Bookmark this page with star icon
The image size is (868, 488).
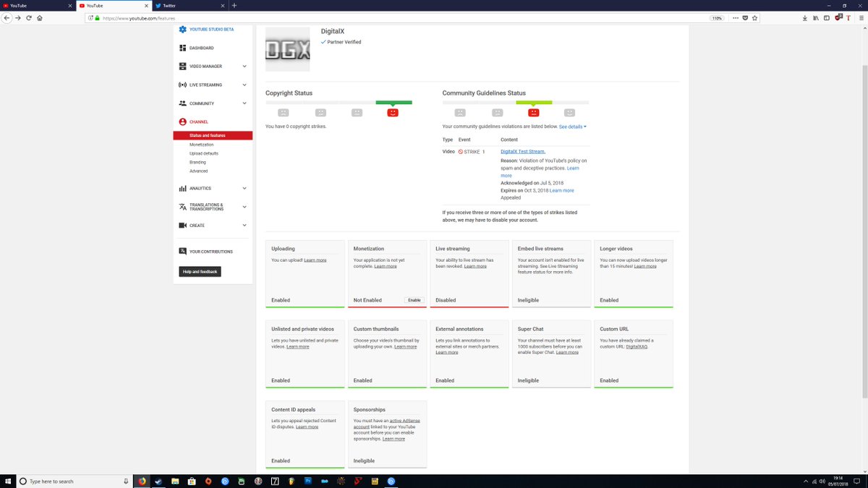pos(755,18)
